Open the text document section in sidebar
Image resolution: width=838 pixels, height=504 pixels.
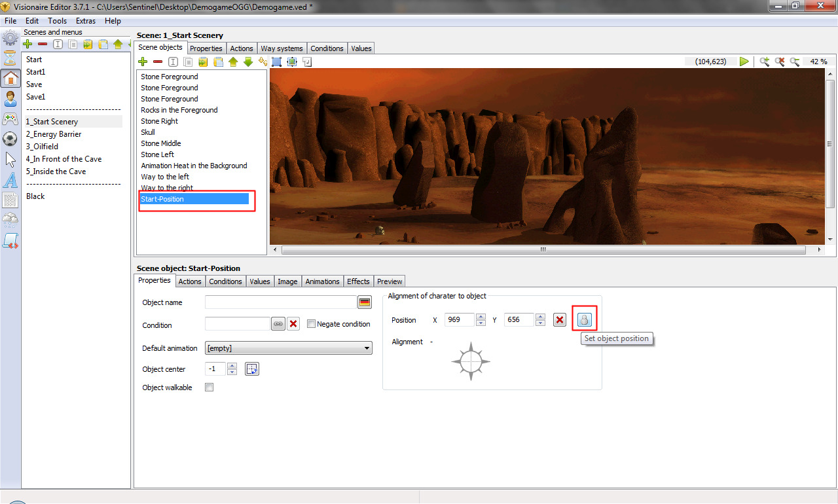point(10,200)
